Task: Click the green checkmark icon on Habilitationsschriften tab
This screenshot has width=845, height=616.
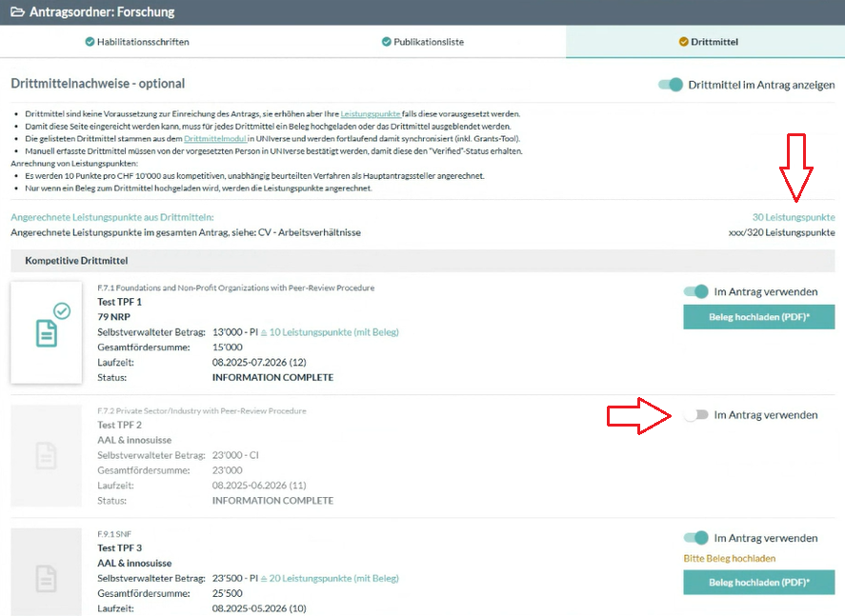Action: click(x=90, y=42)
